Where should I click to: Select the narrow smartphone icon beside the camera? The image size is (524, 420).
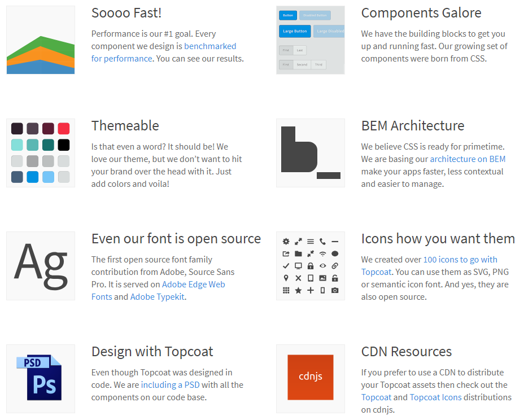click(322, 290)
